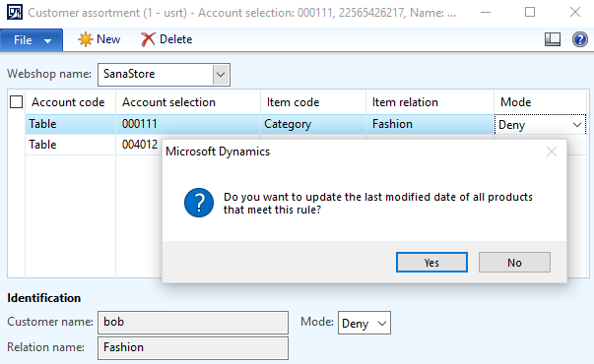
Task: Maximize the Customer assortment window
Action: point(530,13)
